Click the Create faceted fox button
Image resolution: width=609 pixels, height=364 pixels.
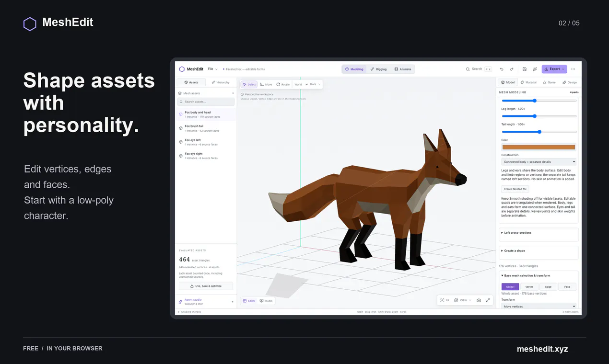pyautogui.click(x=515, y=189)
